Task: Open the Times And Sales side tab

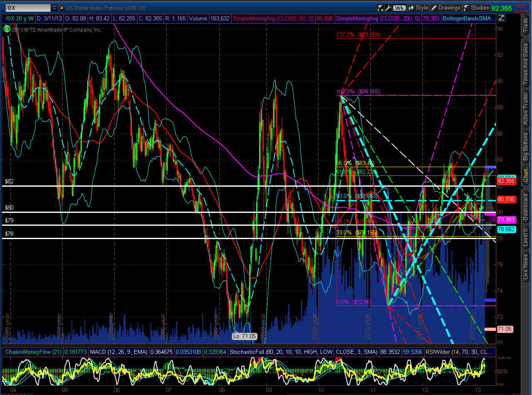Action: click(x=526, y=64)
